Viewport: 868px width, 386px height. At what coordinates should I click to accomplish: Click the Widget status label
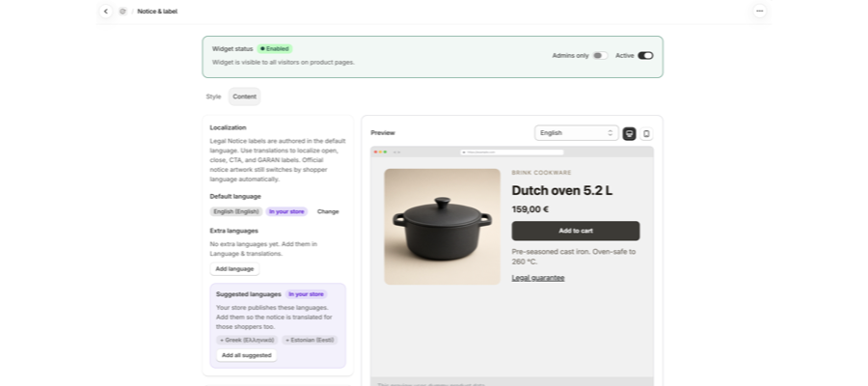tap(232, 49)
